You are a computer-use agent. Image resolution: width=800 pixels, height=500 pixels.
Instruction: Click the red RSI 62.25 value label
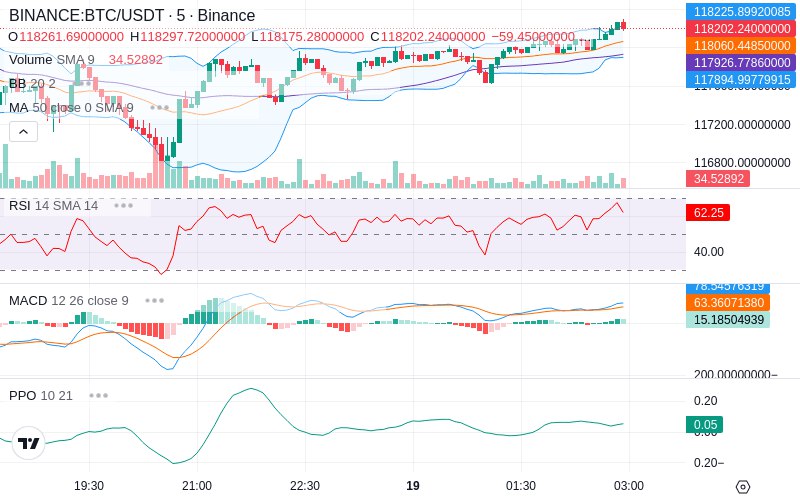[x=708, y=213]
